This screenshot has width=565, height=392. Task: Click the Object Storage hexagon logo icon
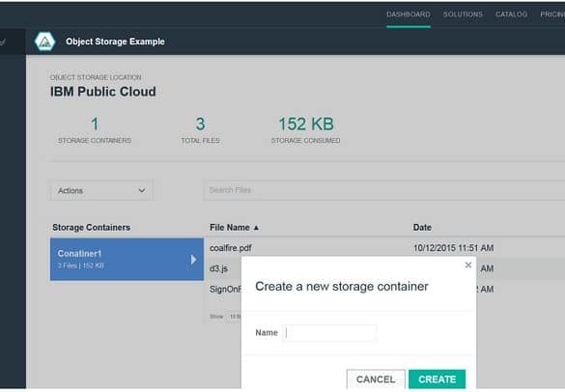44,42
